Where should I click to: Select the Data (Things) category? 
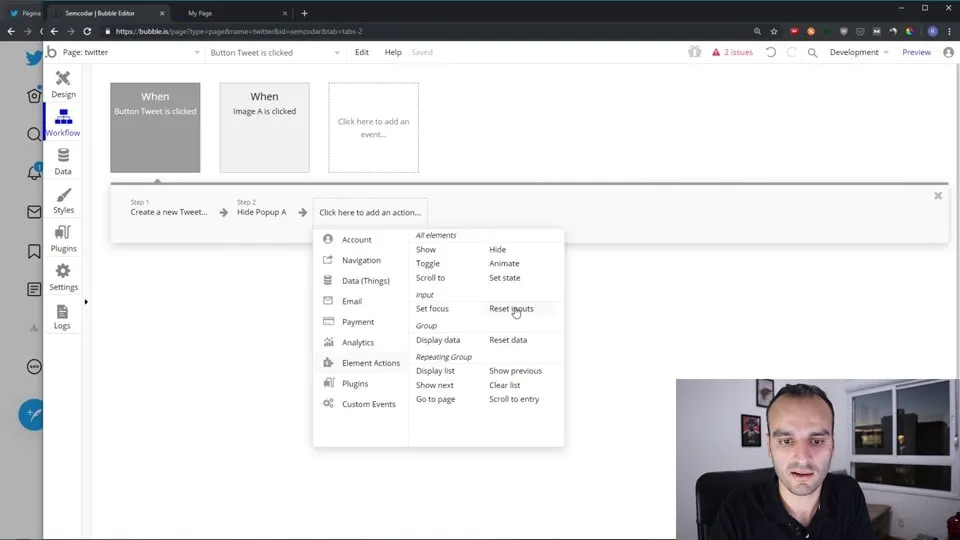tap(365, 281)
